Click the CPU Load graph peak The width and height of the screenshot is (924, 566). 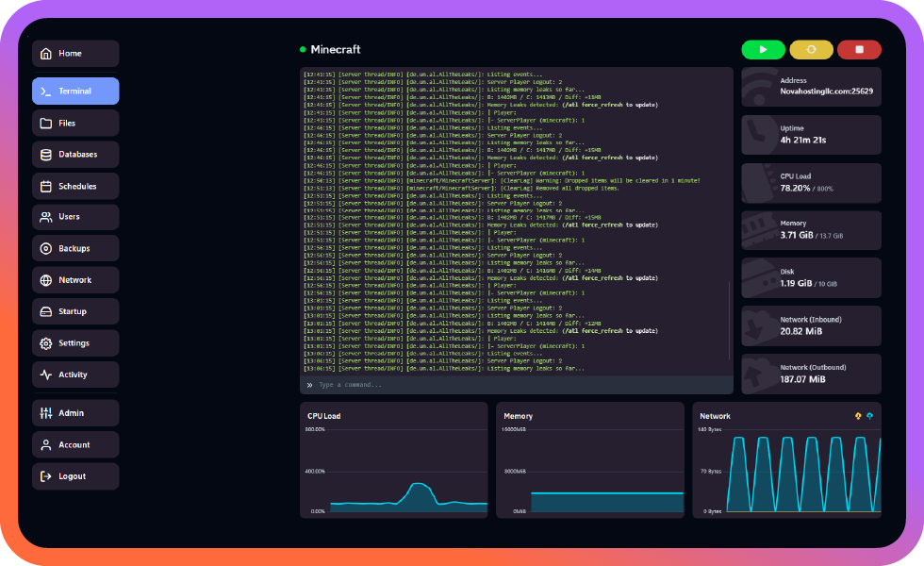(x=419, y=485)
